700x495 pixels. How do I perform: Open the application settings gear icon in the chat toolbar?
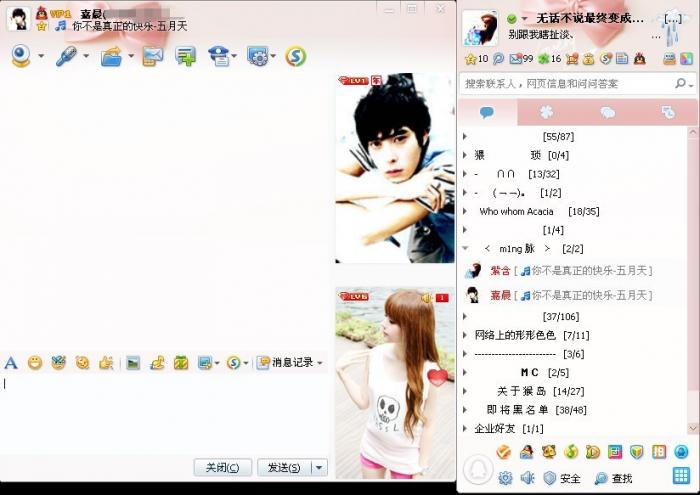tap(258, 57)
